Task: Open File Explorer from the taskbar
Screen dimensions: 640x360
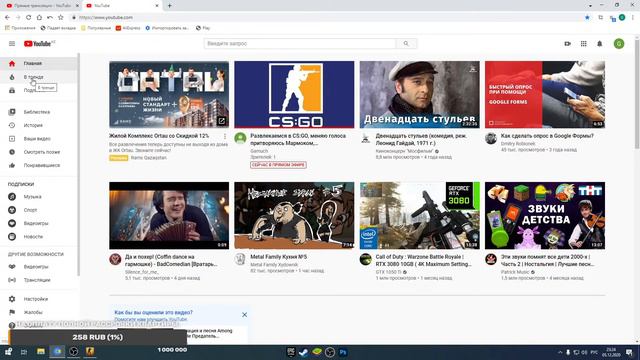Action: coord(41,352)
